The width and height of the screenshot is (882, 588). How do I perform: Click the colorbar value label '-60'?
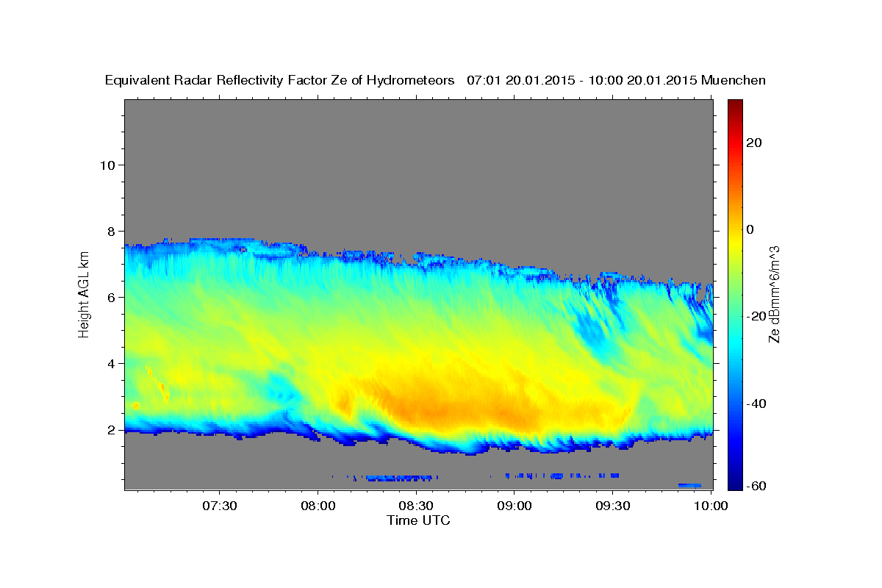coord(756,486)
